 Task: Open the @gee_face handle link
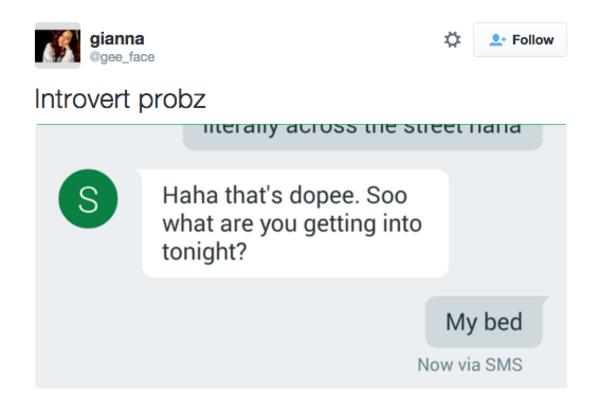(122, 57)
